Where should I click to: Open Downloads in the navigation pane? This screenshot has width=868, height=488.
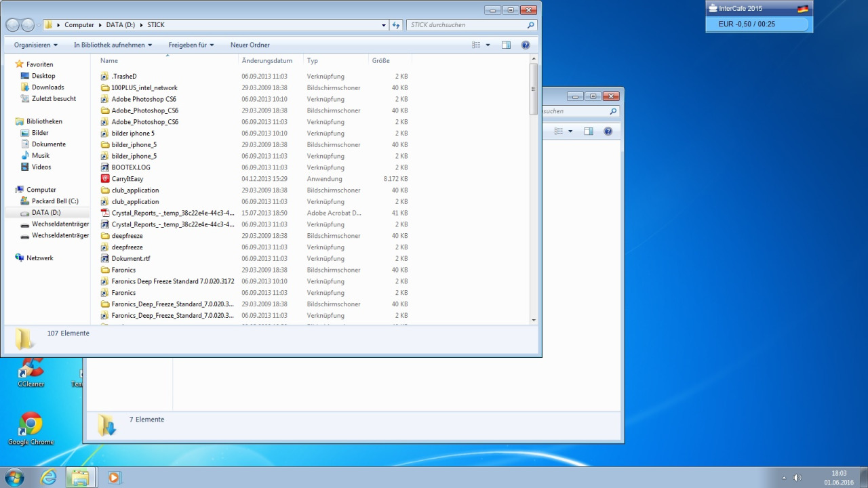point(48,87)
